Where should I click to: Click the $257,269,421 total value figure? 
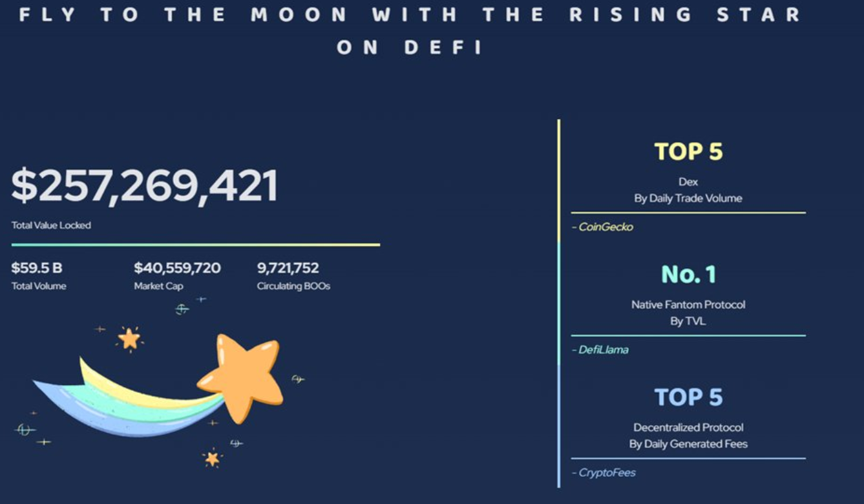(x=145, y=186)
